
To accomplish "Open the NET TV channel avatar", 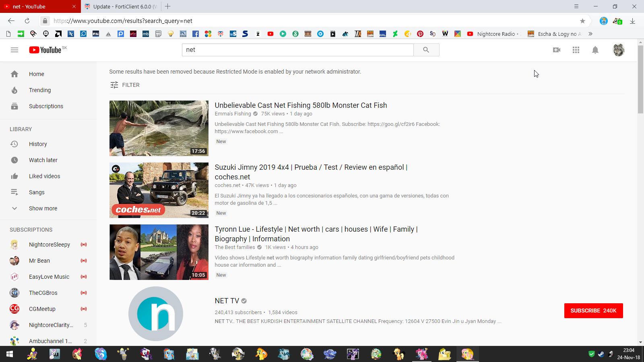I will [x=156, y=314].
